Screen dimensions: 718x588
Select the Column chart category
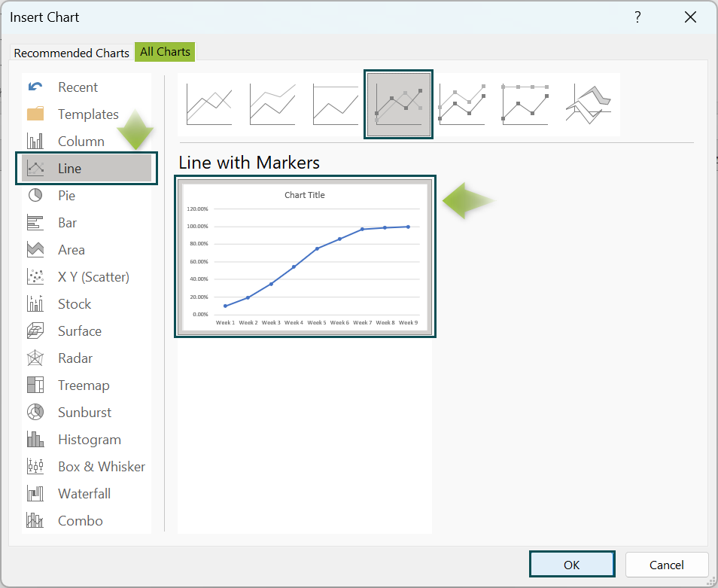click(87, 141)
